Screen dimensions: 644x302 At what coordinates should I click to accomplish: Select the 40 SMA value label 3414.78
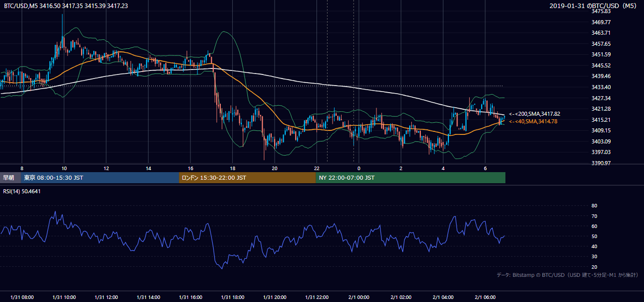coord(533,121)
